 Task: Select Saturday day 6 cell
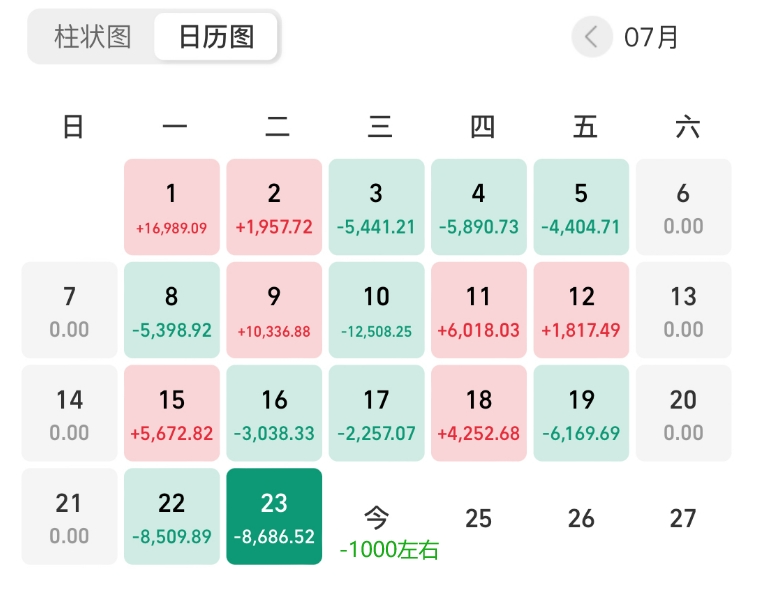pyautogui.click(x=684, y=207)
